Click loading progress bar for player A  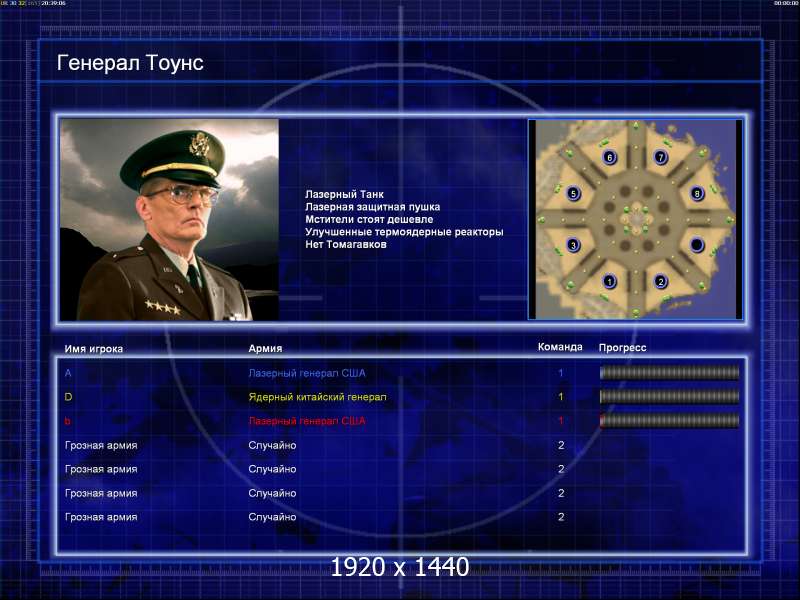coord(669,373)
